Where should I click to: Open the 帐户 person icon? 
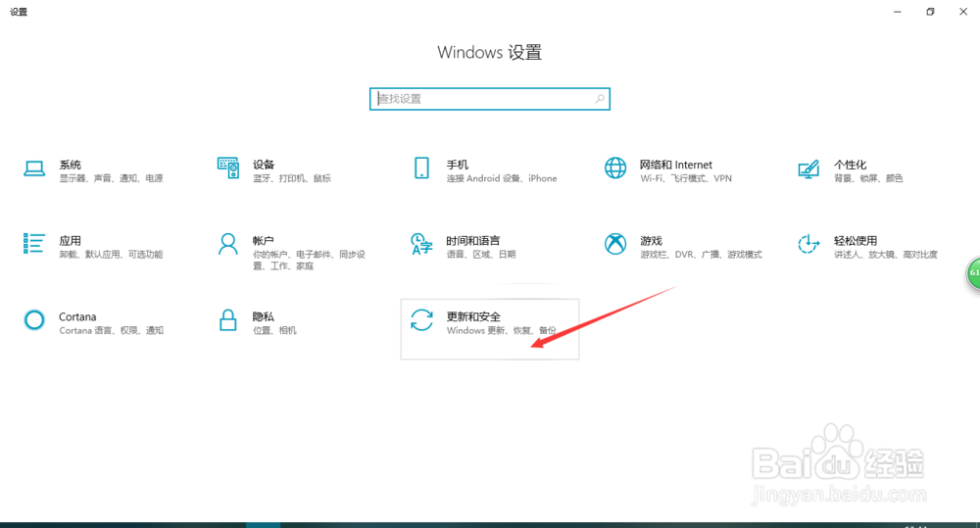pos(228,244)
